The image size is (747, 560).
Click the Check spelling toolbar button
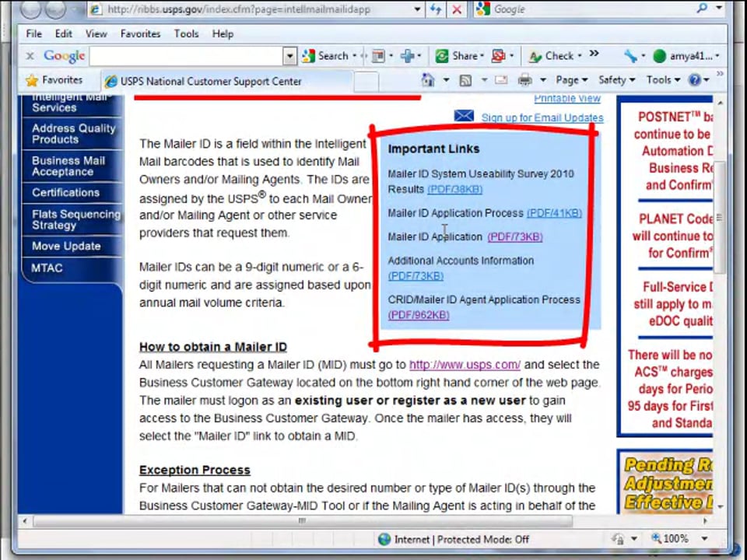pos(551,56)
